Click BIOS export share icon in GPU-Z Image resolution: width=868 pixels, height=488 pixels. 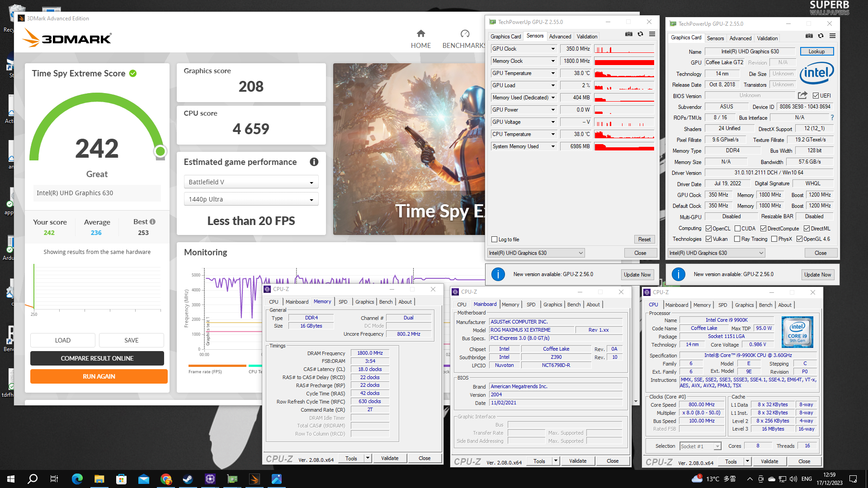tap(802, 95)
